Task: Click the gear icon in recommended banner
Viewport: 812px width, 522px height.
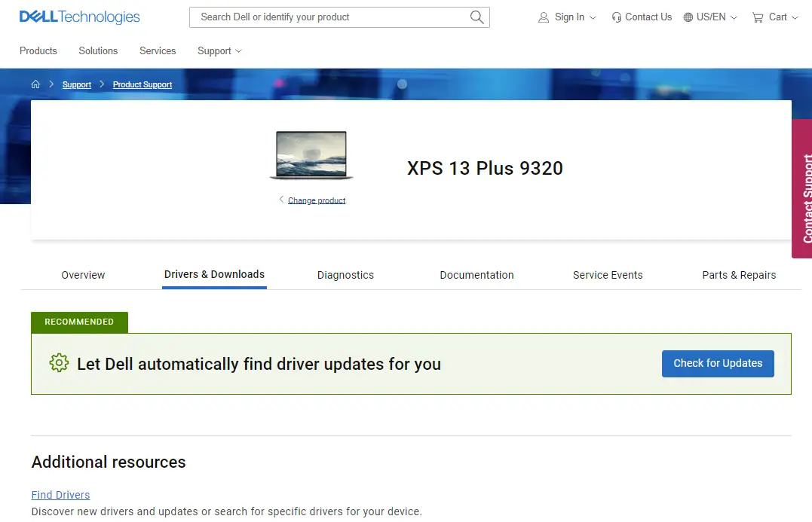Action: coord(59,363)
